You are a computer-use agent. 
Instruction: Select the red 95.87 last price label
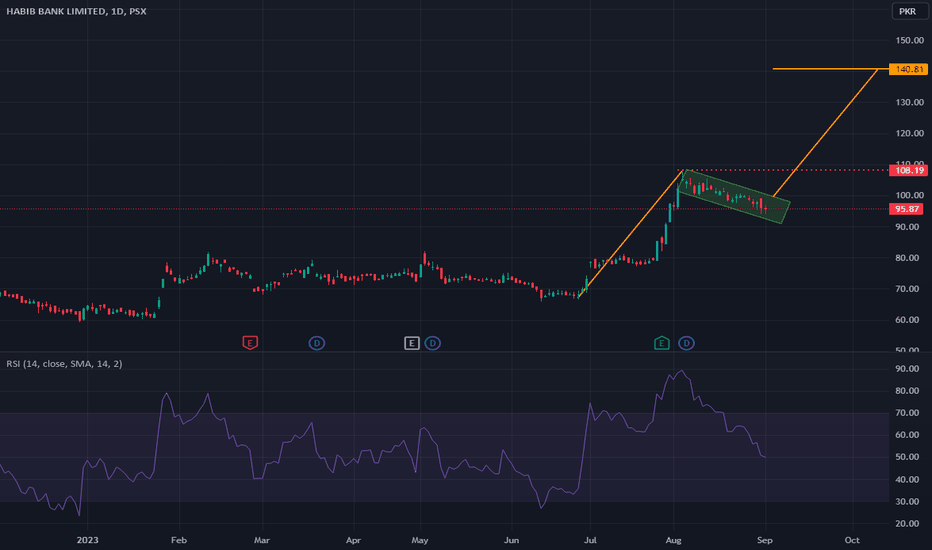[x=907, y=209]
